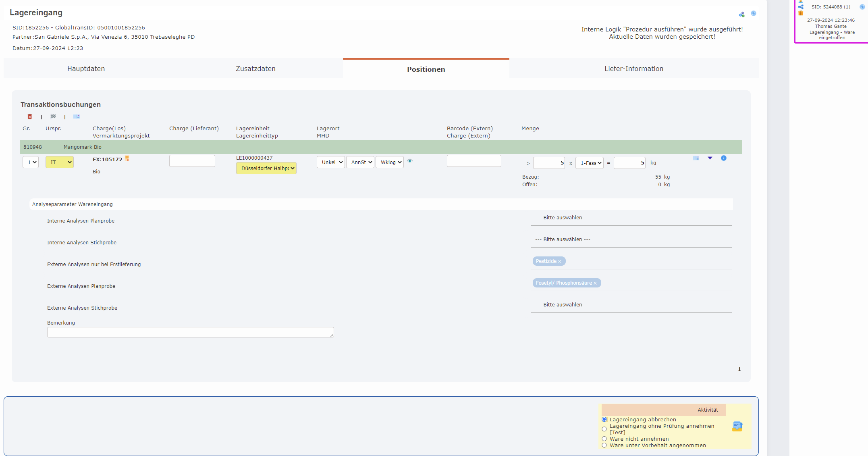Click the execute activity icon in Aktivität box
The width and height of the screenshot is (868, 456).
click(x=737, y=426)
